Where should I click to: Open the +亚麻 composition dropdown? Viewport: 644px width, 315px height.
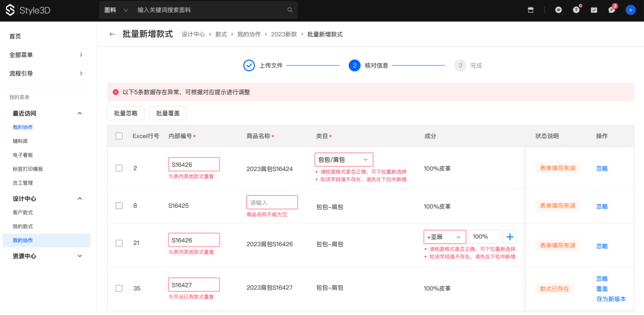(445, 237)
